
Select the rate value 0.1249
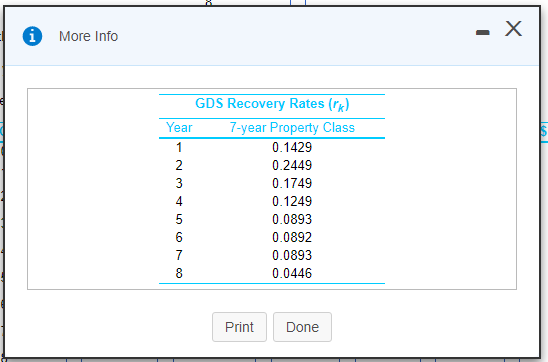(x=292, y=201)
